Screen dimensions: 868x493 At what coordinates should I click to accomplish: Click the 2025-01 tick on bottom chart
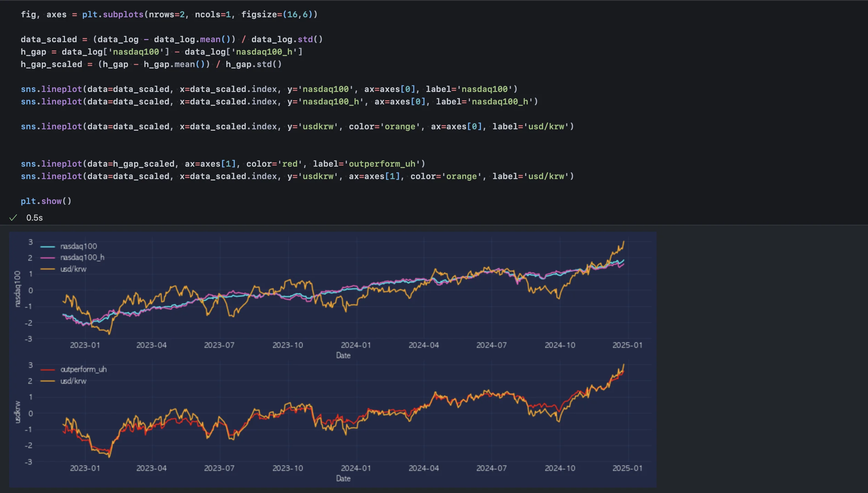pos(627,468)
